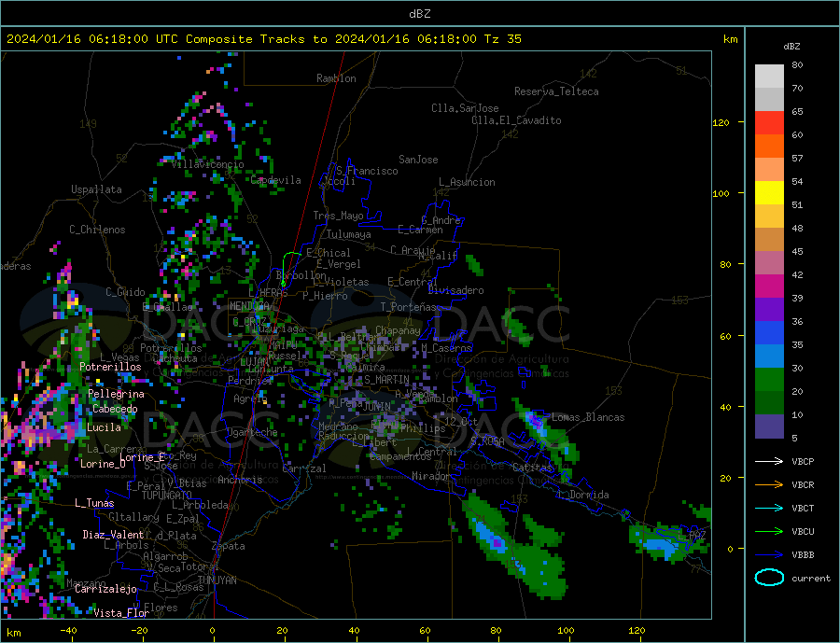
Task: Click the 'Ramblon' label at top
Action: (336, 78)
